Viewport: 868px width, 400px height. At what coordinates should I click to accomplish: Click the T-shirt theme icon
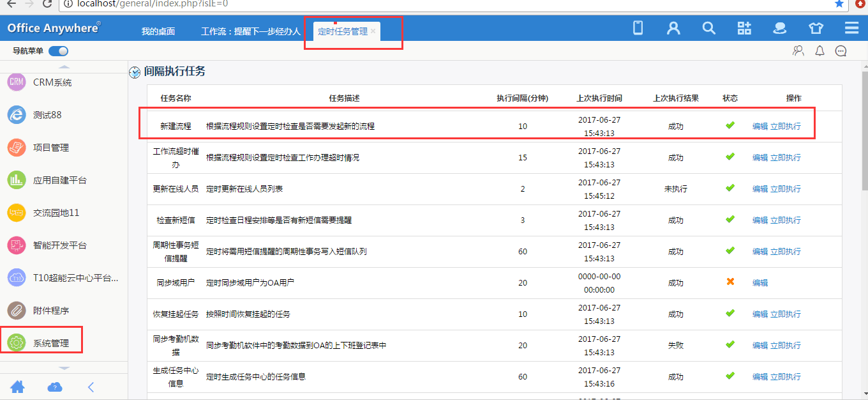tap(816, 28)
